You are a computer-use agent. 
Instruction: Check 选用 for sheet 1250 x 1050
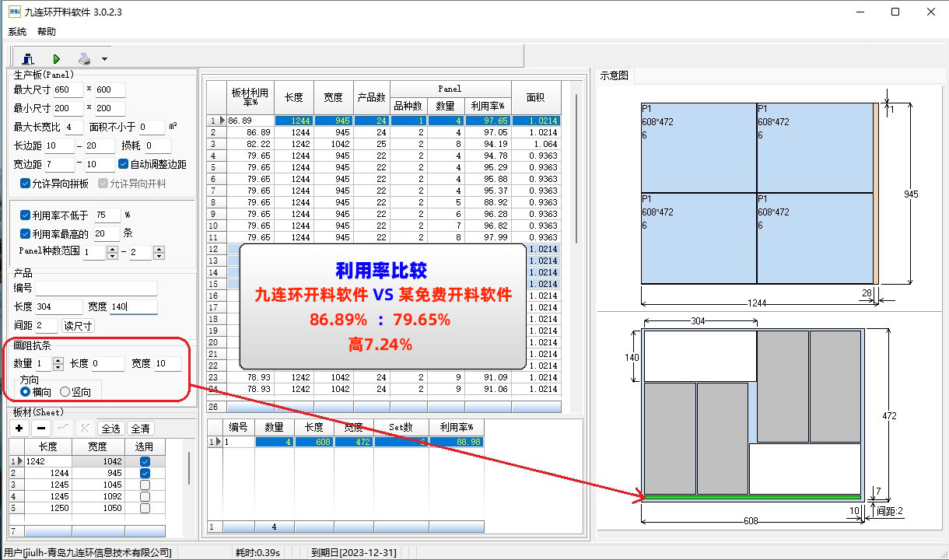pos(145,508)
